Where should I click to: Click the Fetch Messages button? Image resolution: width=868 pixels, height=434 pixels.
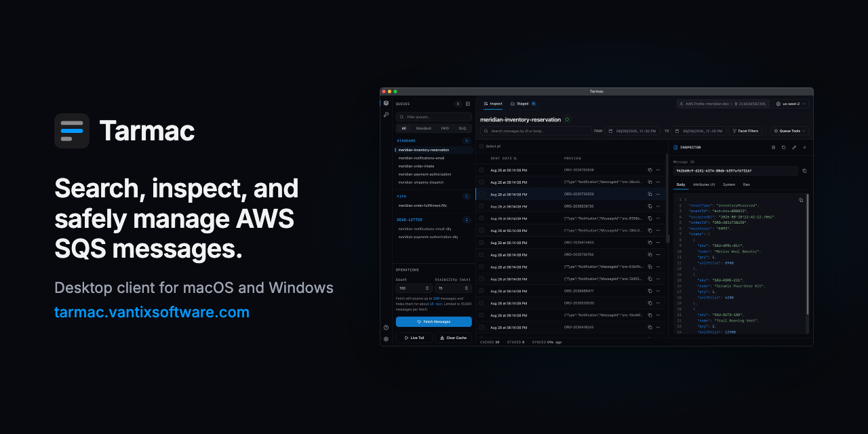point(434,321)
